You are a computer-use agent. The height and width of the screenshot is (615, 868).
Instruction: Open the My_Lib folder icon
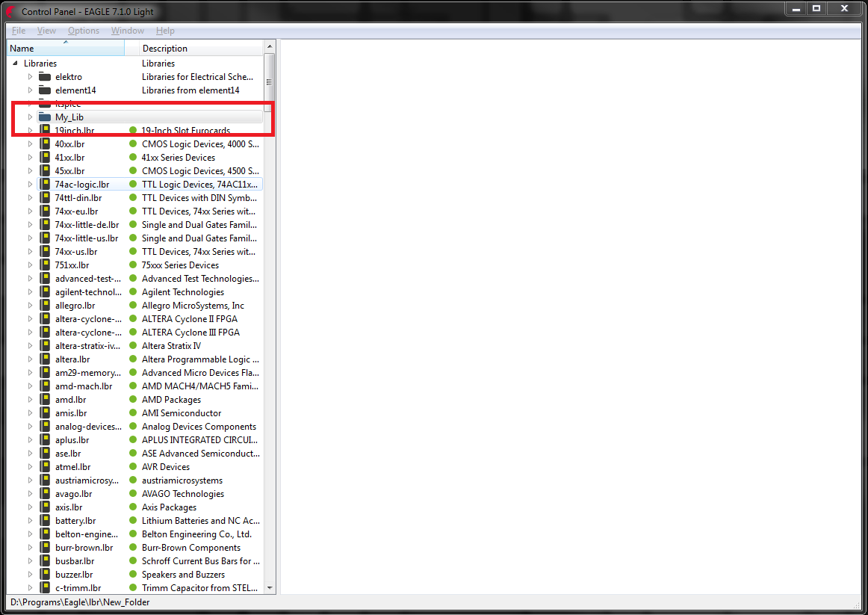coord(44,117)
